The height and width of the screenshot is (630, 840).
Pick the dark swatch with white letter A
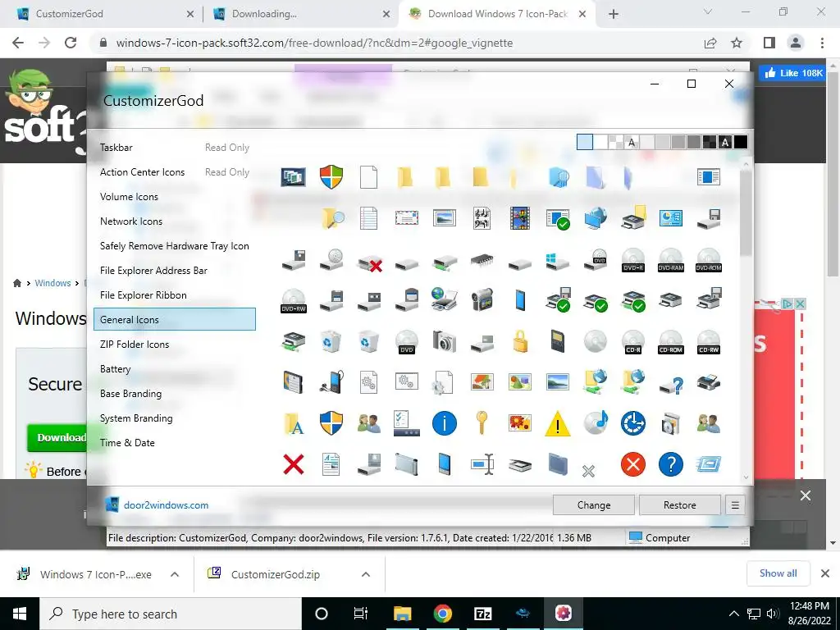coord(725,142)
